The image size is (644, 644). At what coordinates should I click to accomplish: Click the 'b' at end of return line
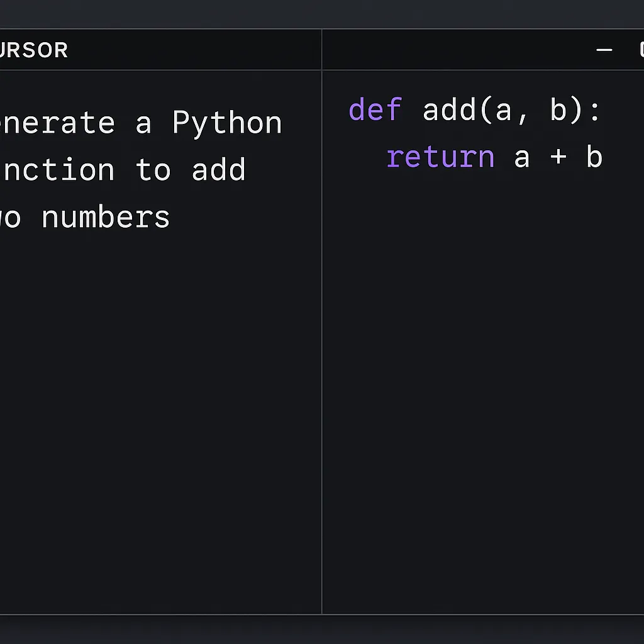tap(594, 157)
